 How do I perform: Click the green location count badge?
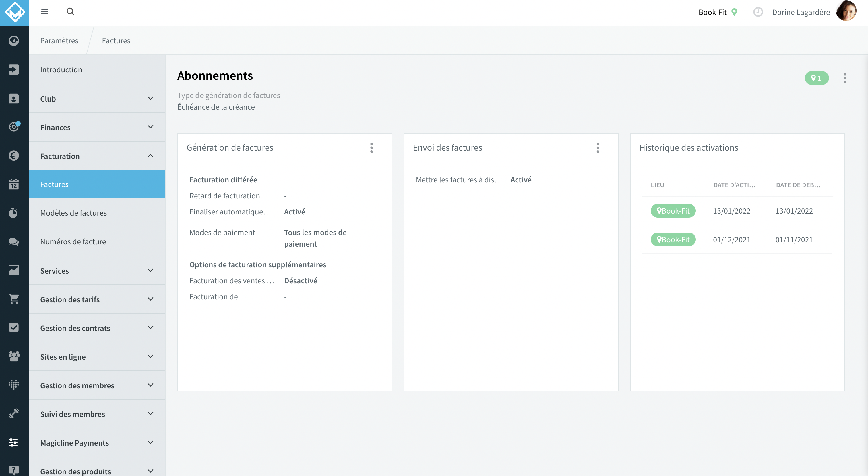[816, 78]
